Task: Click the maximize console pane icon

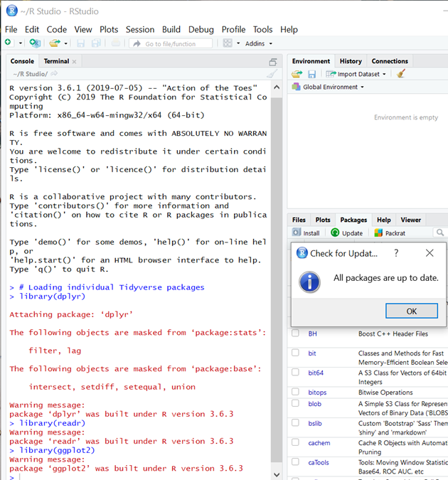Action: click(x=273, y=62)
